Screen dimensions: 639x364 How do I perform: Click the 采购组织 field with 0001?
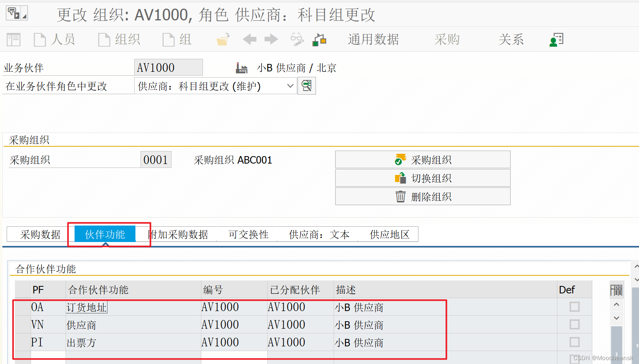coord(156,160)
